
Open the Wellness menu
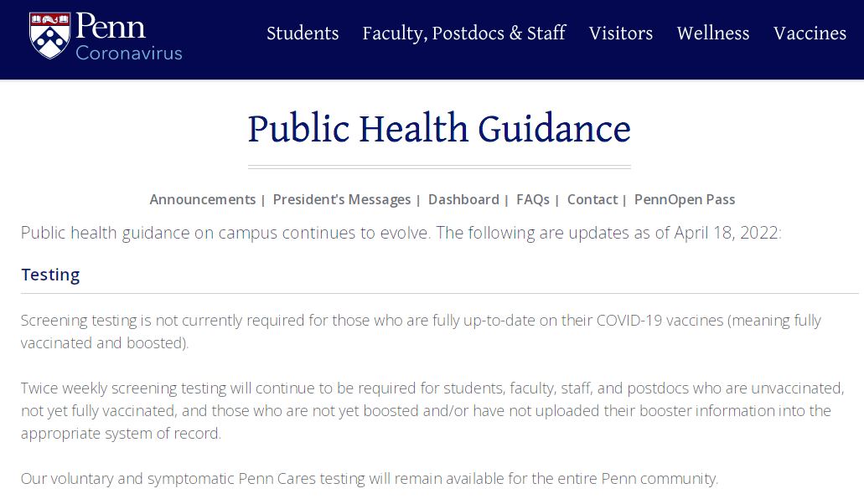713,33
